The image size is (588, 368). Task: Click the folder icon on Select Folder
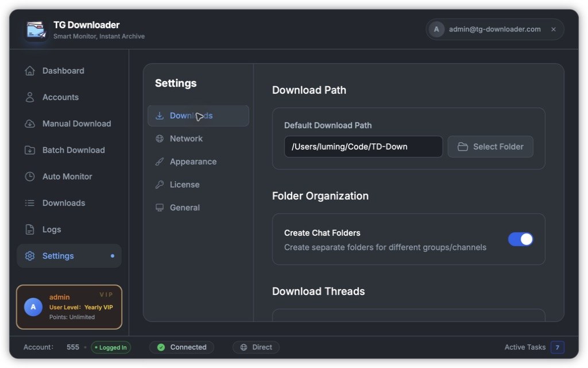click(463, 147)
